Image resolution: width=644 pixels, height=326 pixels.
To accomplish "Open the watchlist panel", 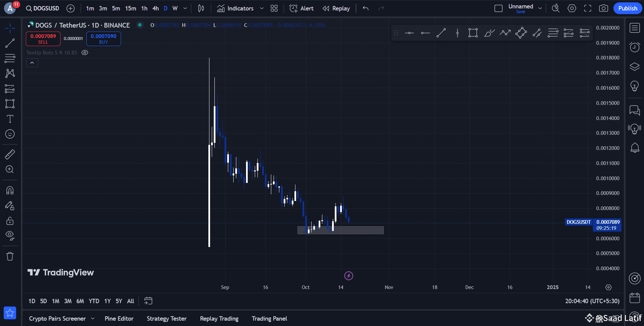I will click(635, 28).
